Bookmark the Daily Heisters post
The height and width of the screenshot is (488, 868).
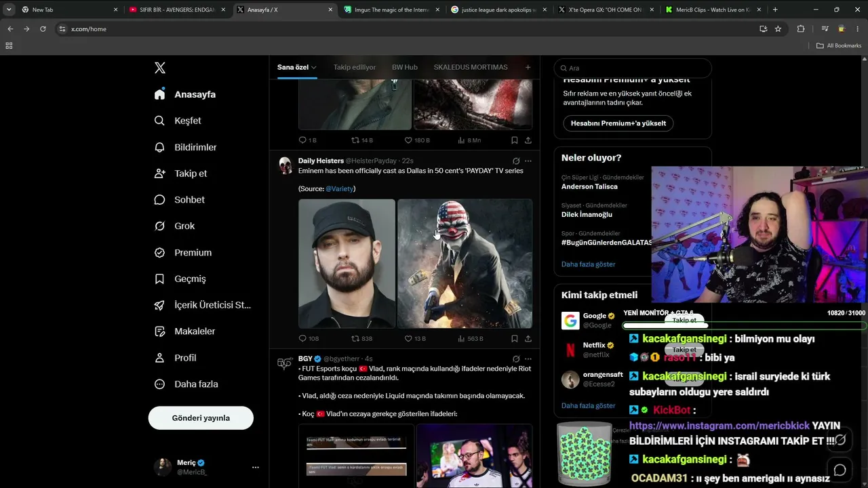pos(514,338)
